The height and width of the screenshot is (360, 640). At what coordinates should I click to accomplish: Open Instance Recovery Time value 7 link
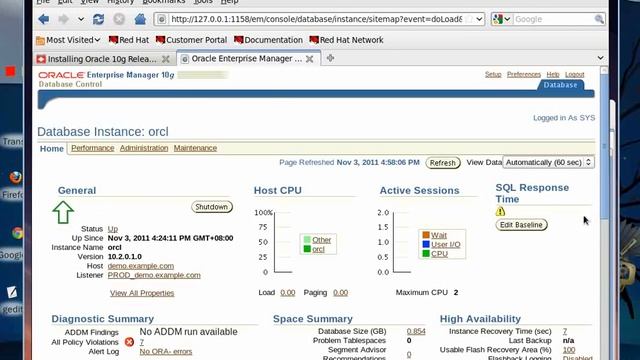tap(565, 331)
